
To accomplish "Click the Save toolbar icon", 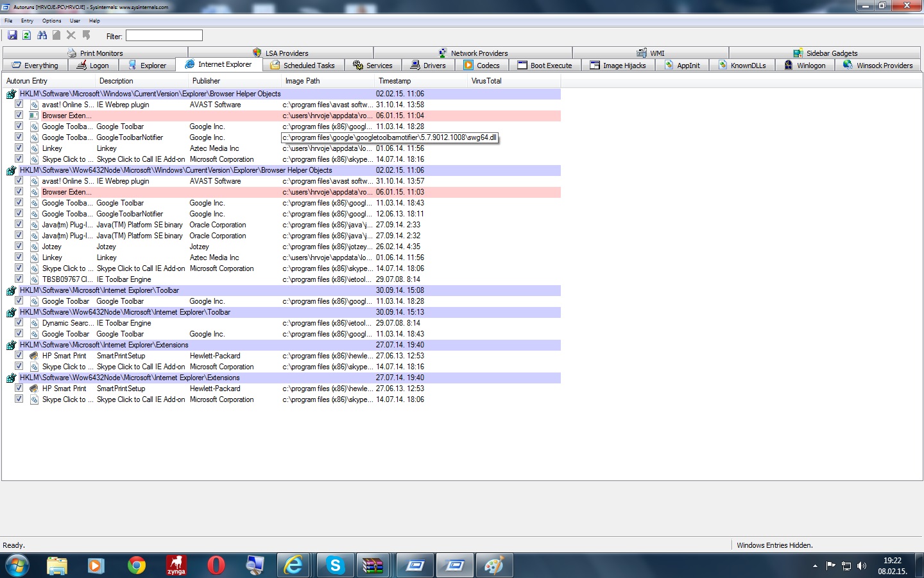I will [x=12, y=35].
